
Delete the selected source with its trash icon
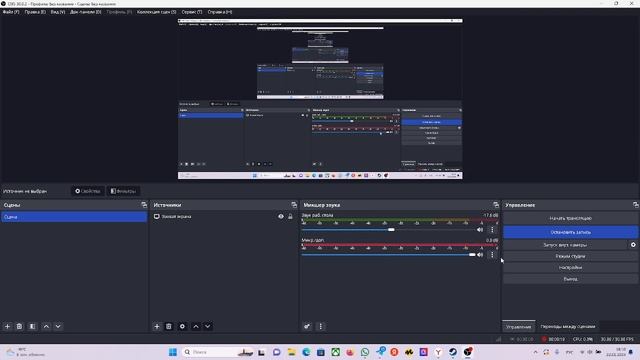point(169,327)
